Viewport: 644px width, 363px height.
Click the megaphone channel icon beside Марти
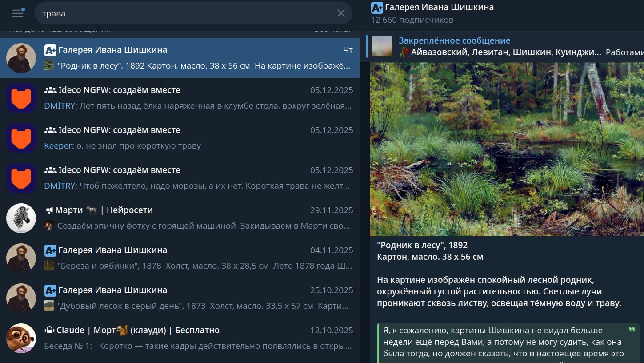click(x=49, y=210)
